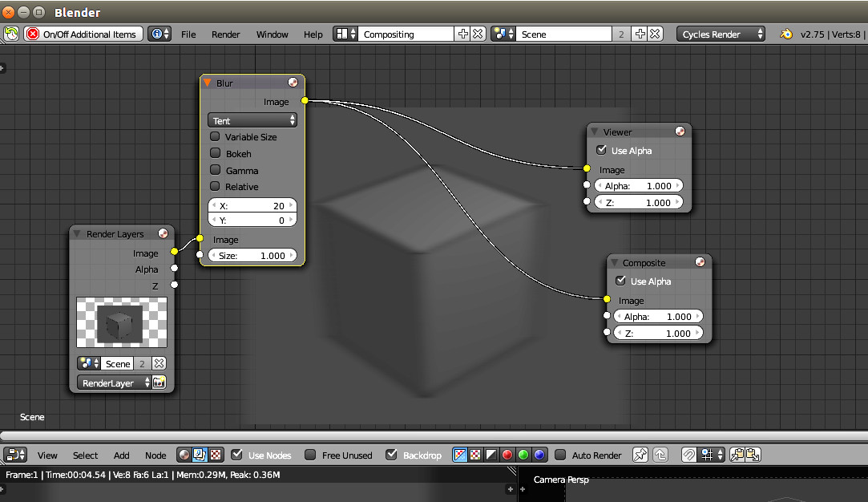The image size is (868, 502).
Task: Uncheck the Backdrop checkbox
Action: pyautogui.click(x=391, y=455)
